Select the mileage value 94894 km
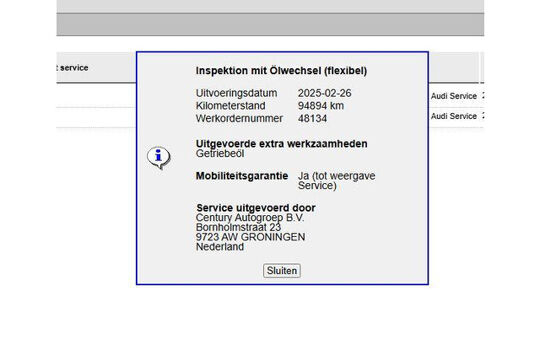The height and width of the screenshot is (360, 540). (x=321, y=106)
